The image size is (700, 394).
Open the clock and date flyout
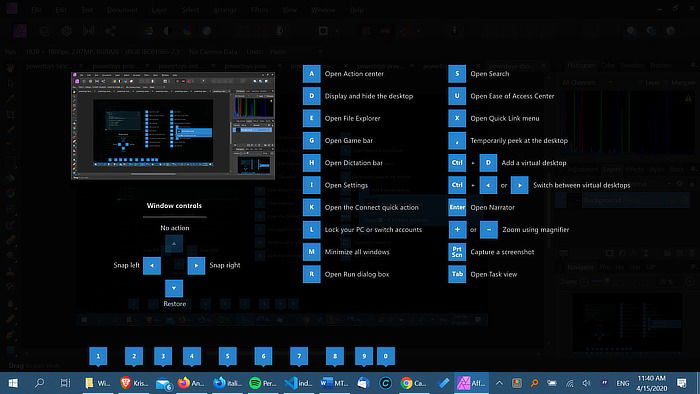click(651, 383)
